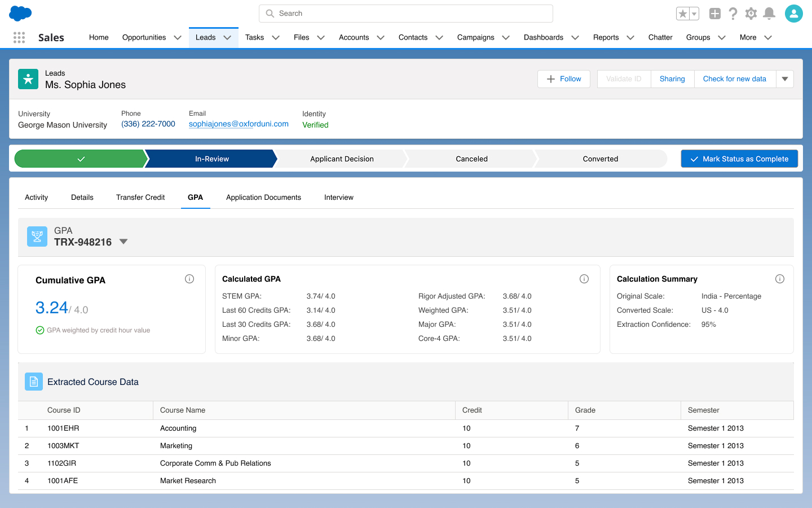Click the favorites star icon
Screen dimensions: 812x508
point(683,12)
